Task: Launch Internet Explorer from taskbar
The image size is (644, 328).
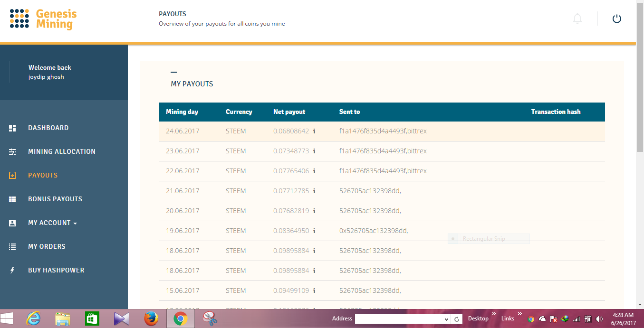Action: pos(34,319)
